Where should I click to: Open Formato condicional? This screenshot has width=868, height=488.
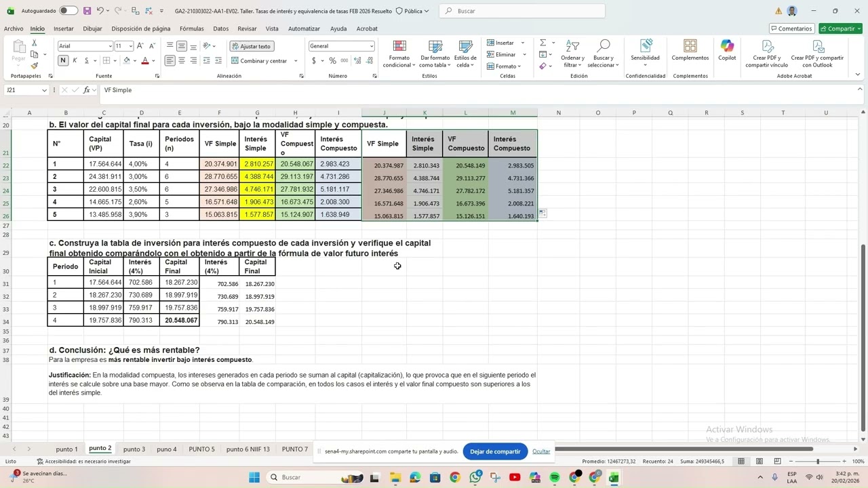399,54
